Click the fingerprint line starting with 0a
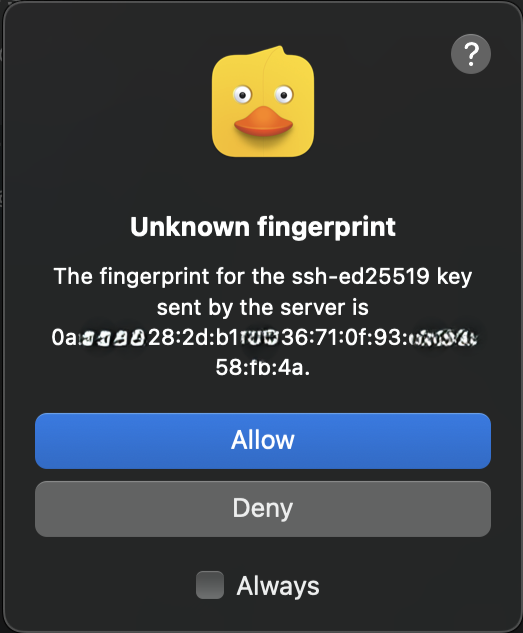Screen dimensions: 523x633 click(x=264, y=337)
